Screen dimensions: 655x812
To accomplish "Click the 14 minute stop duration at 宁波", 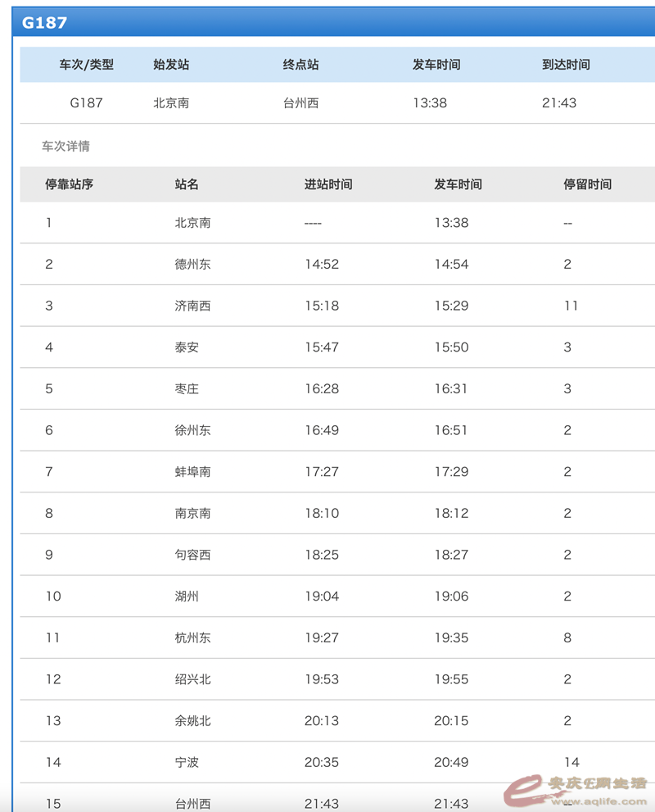I will 571,762.
